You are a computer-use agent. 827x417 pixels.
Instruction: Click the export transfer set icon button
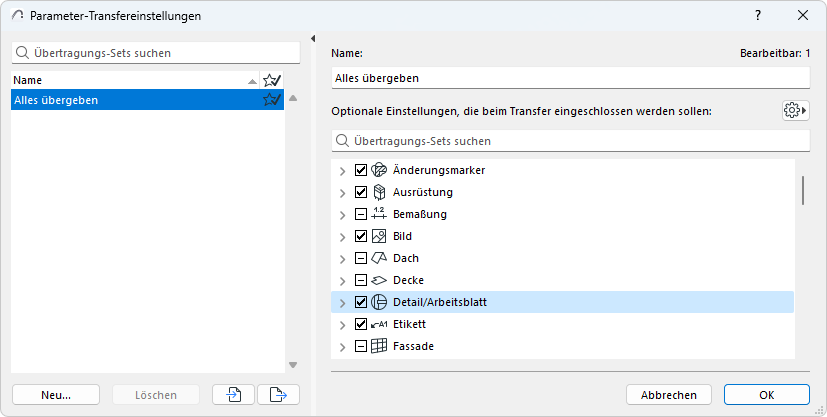tap(278, 395)
